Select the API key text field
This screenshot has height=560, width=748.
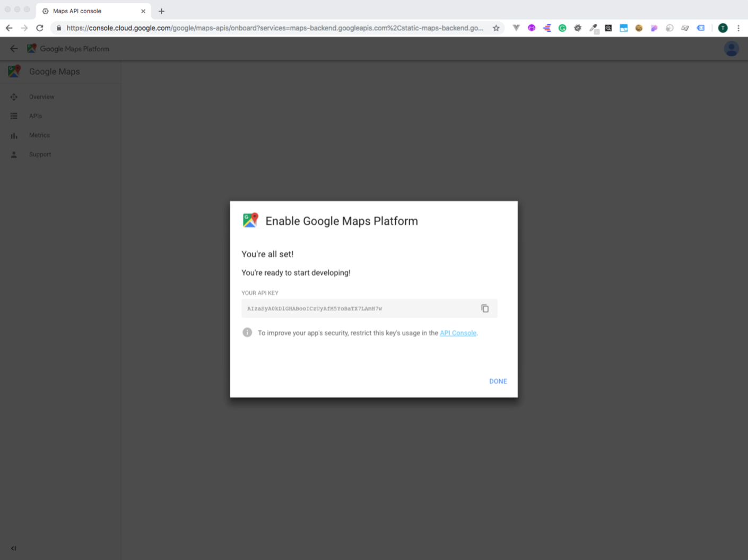(x=369, y=308)
